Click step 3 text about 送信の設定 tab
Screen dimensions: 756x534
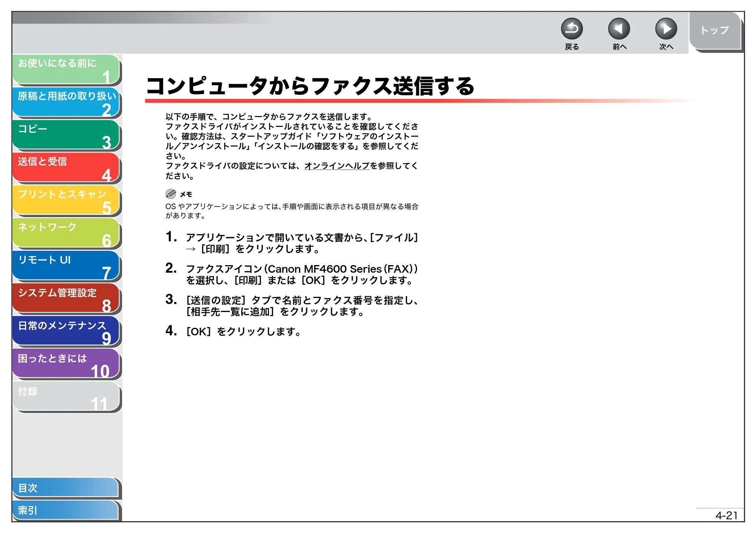(302, 306)
